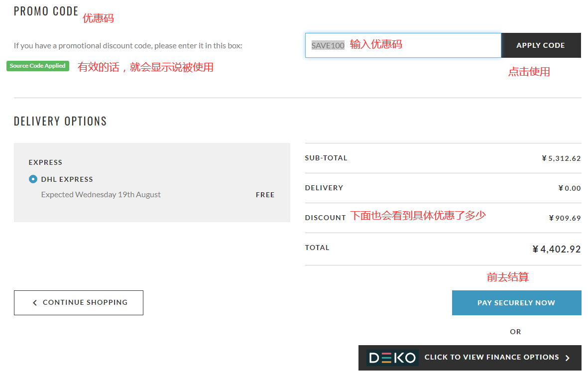Click the TOTAL amount ¥4,402.92
The width and height of the screenshot is (588, 379).
tap(556, 249)
